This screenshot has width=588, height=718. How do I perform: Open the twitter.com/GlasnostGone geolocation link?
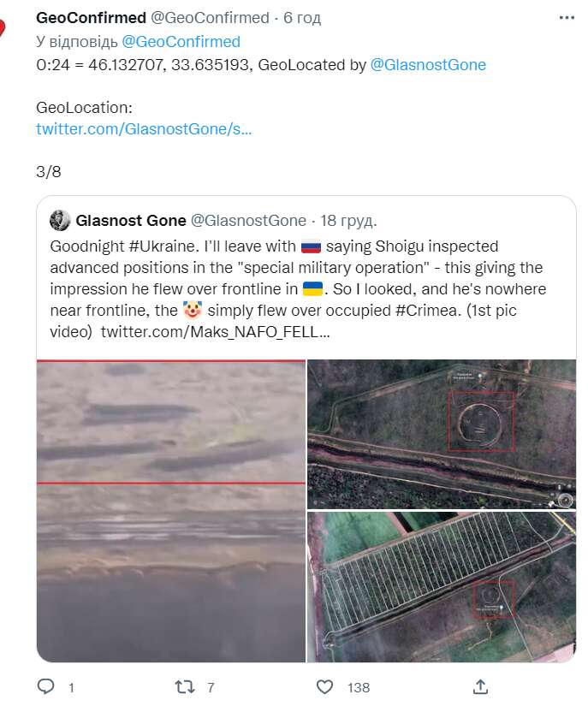[x=144, y=129]
